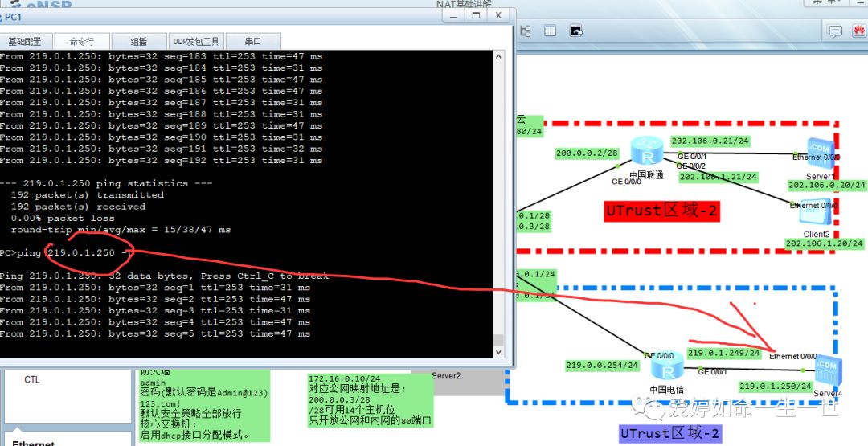Select the 202.106.1.20/24 label
Viewport: 868px width, 446px height.
coord(825,243)
